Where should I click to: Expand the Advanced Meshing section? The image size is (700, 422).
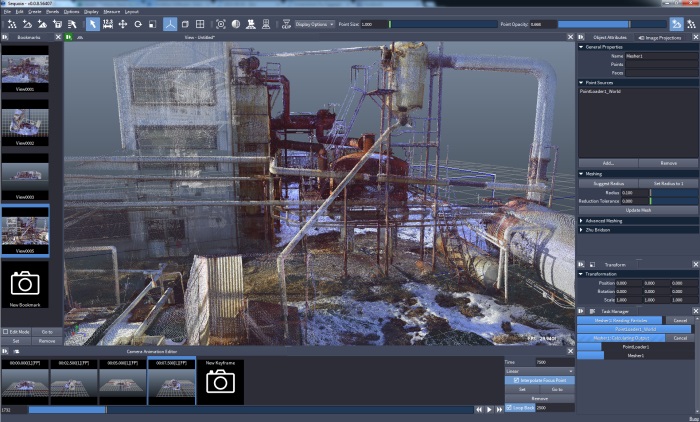click(x=581, y=221)
